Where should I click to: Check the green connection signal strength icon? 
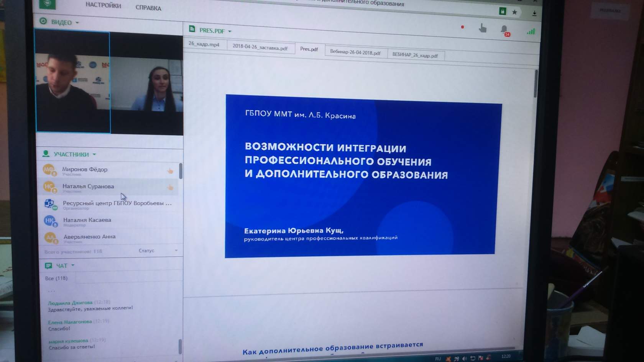click(x=531, y=32)
